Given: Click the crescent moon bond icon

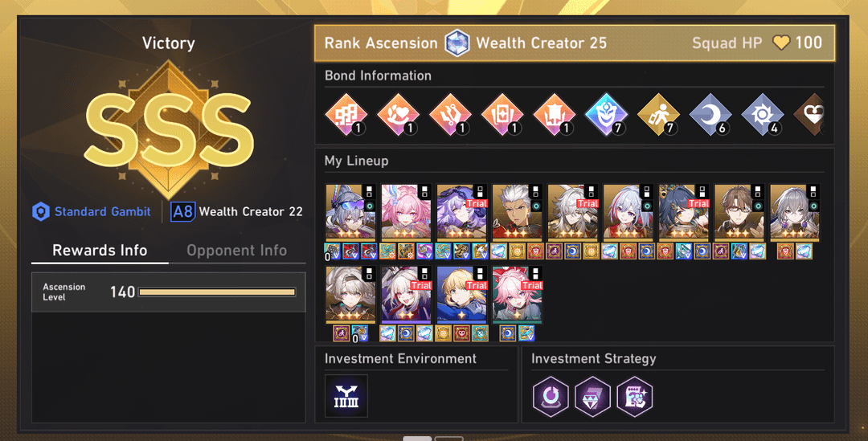Looking at the screenshot, I should click(710, 115).
